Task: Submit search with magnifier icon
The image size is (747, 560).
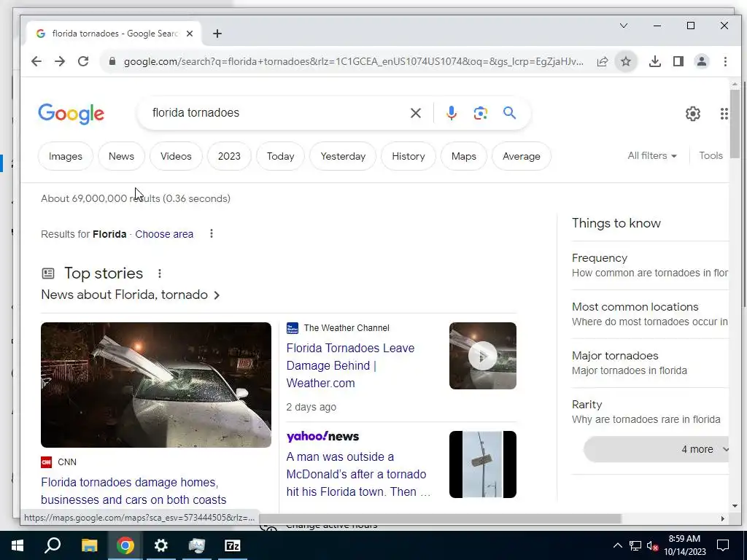Action: coord(509,113)
